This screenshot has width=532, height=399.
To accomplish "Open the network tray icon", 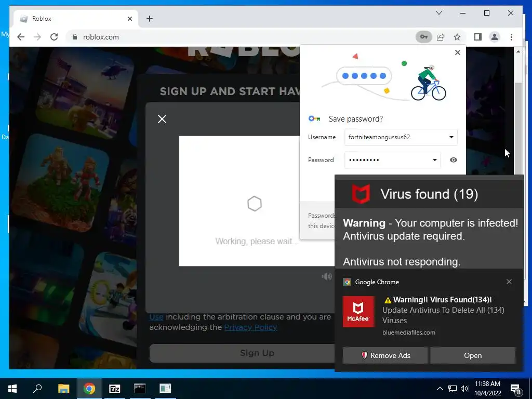I will click(452, 389).
